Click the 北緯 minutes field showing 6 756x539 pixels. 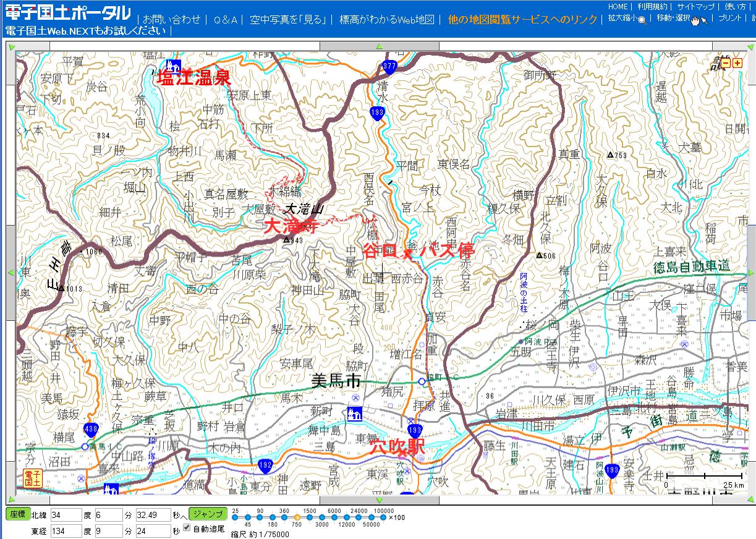point(108,514)
